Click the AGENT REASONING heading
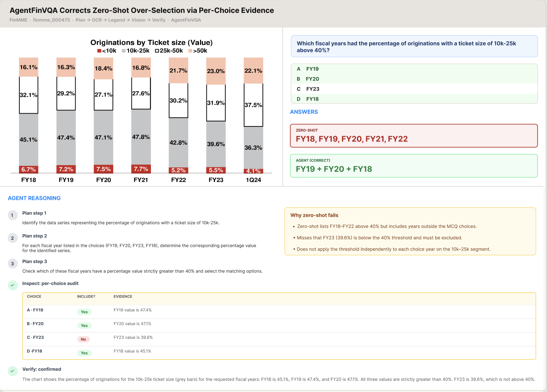Viewport: 547px width, 392px height. [x=34, y=198]
